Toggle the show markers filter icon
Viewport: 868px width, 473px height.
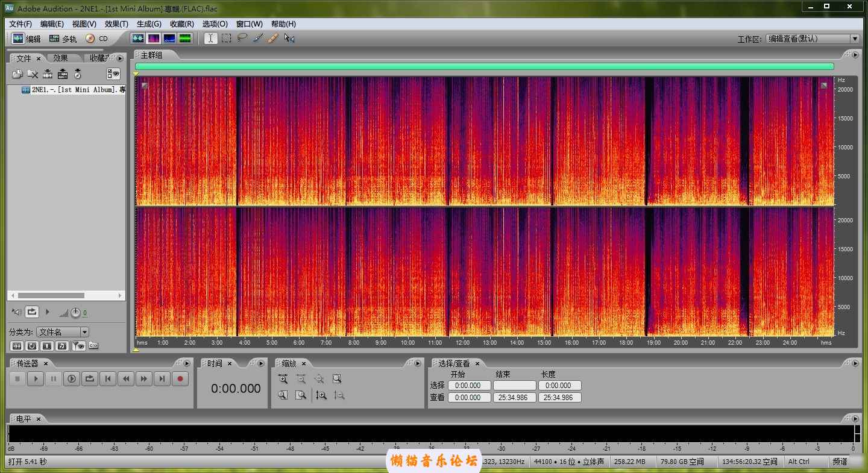coord(78,346)
